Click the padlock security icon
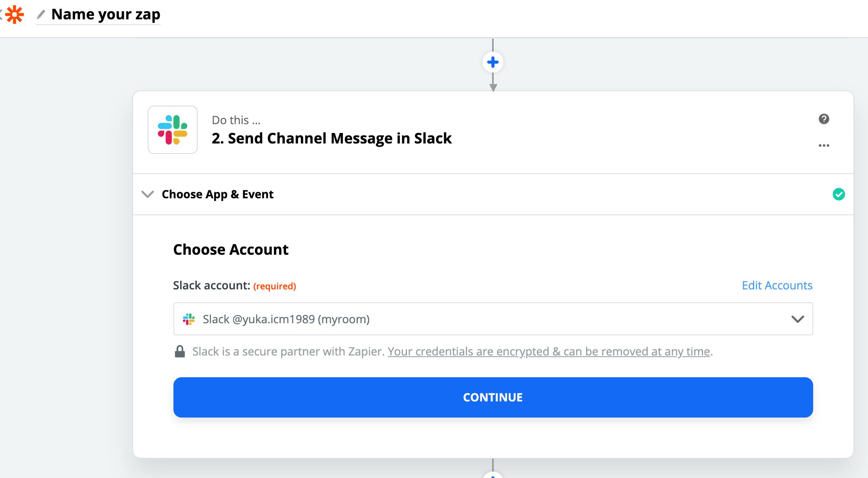The height and width of the screenshot is (478, 868). pos(180,351)
